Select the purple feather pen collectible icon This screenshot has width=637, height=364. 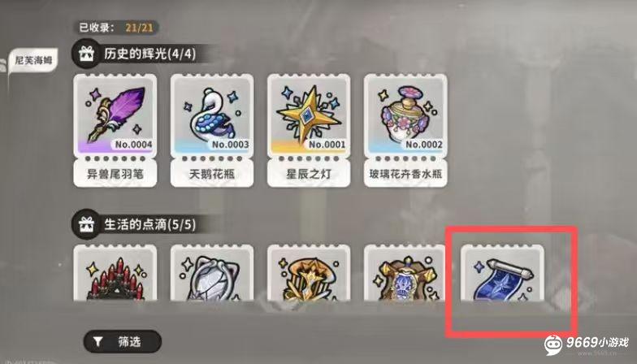tap(115, 115)
